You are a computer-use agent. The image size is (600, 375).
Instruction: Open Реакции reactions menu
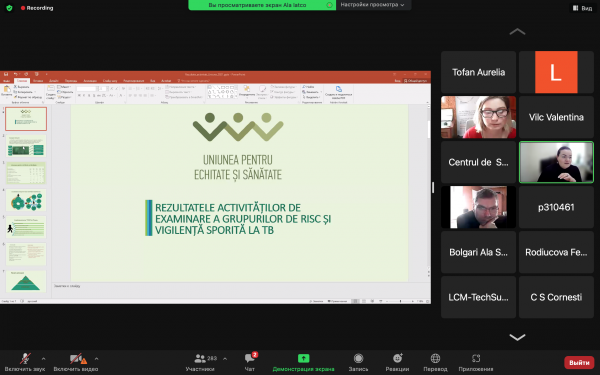point(398,359)
